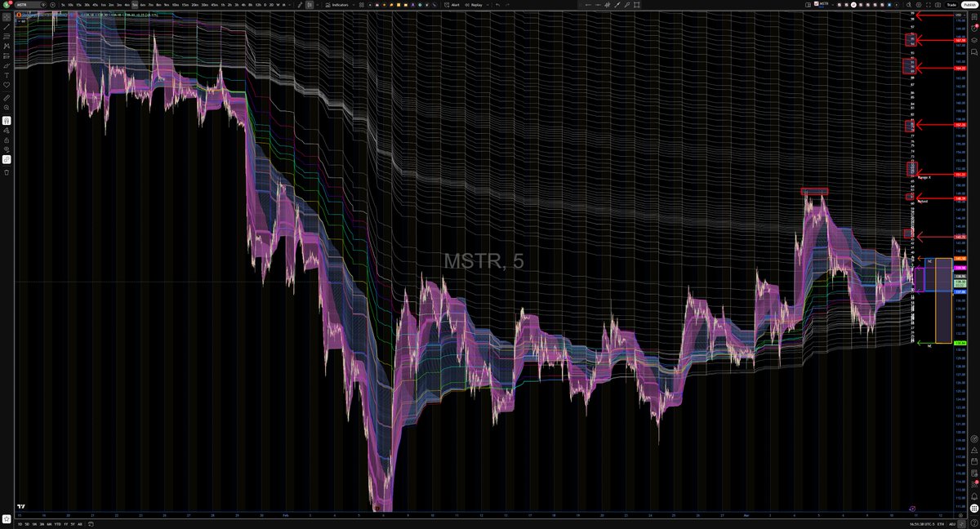Open the layout setup icon
Viewport: 980px width, 529px height.
pyautogui.click(x=808, y=5)
